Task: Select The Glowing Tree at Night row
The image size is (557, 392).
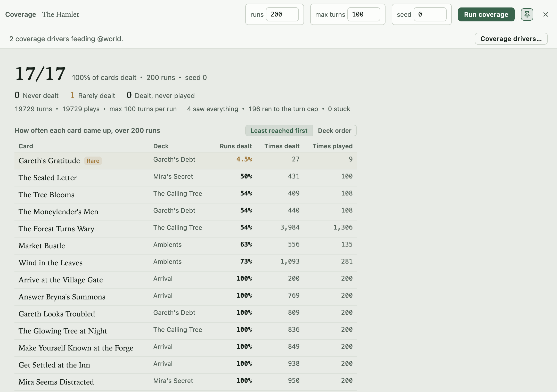Action: pos(186,331)
